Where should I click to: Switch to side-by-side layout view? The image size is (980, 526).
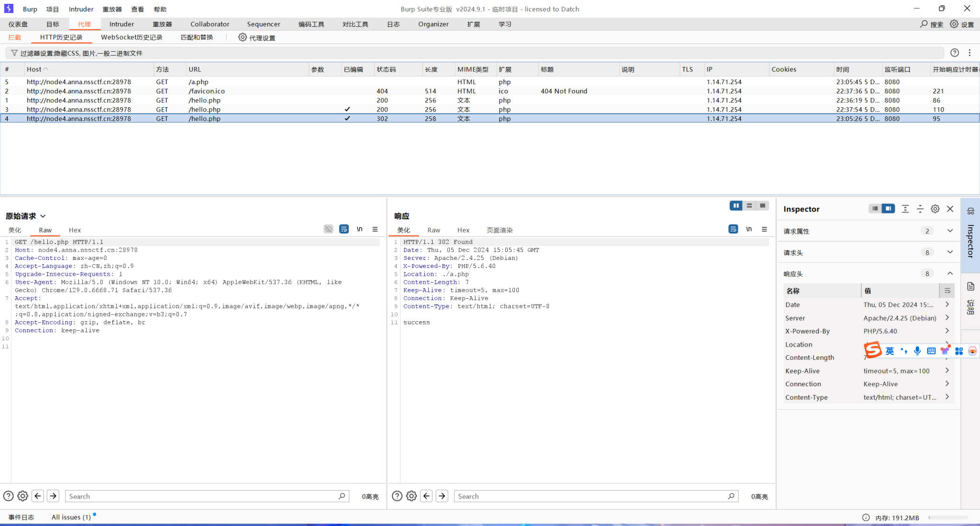pyautogui.click(x=735, y=205)
